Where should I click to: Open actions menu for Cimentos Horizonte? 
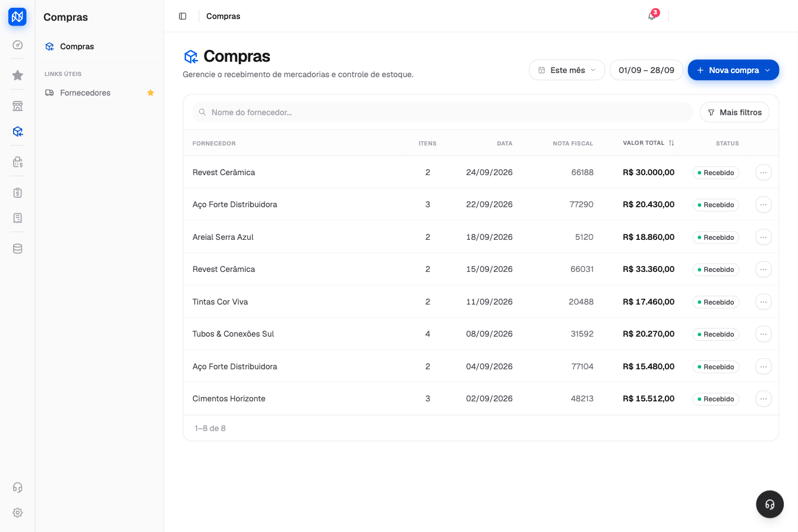coord(764,398)
